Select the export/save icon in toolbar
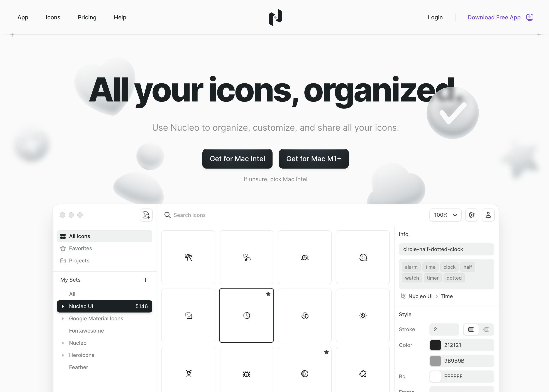The width and height of the screenshot is (549, 392). 146,215
